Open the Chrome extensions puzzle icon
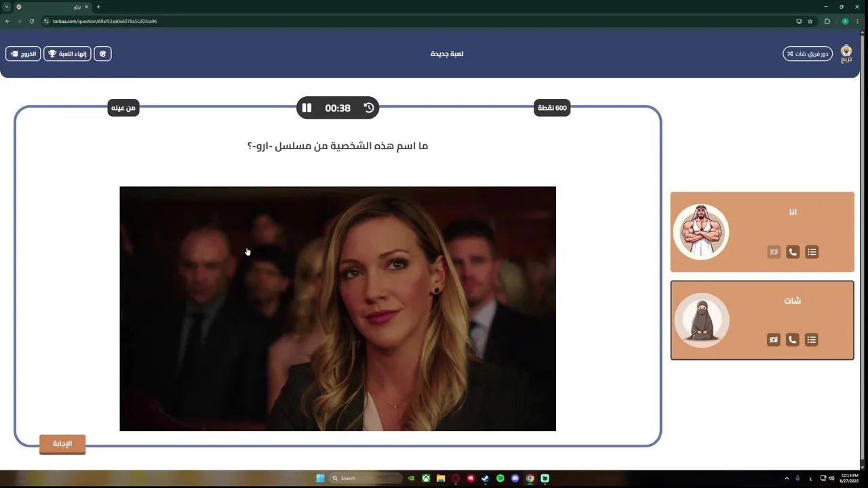The image size is (868, 488). coord(827,21)
